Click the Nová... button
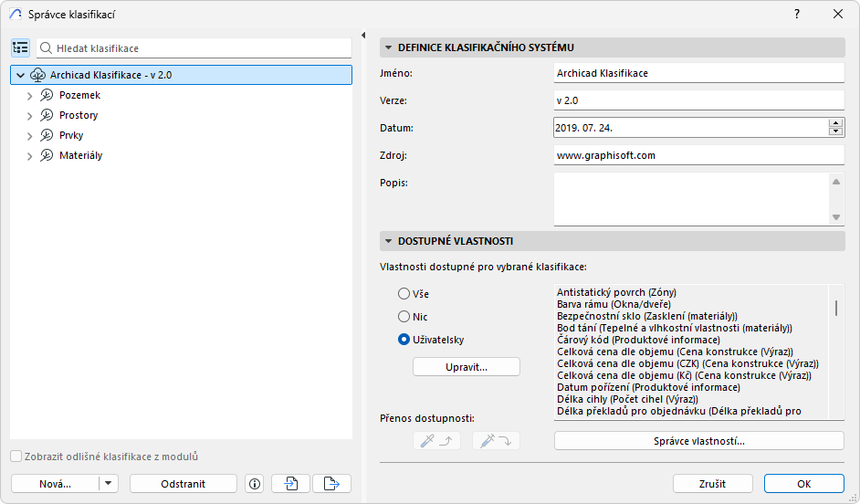Viewport: 860px width, 504px height. 55,484
